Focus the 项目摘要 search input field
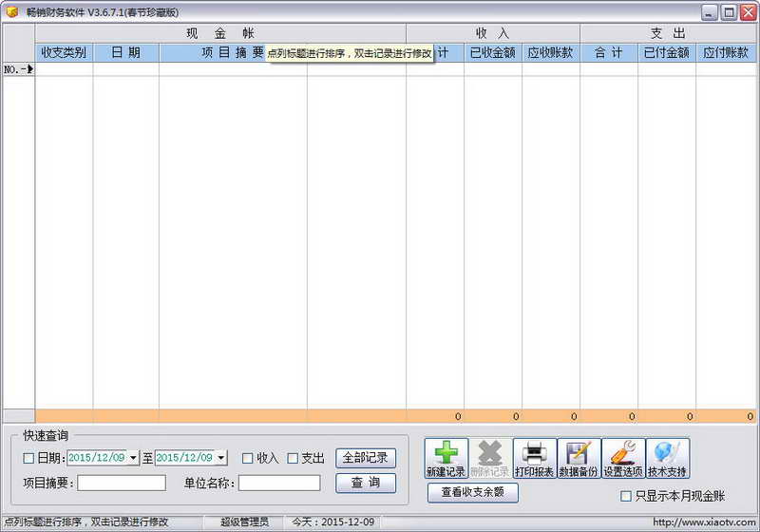760x532 pixels. click(x=122, y=483)
